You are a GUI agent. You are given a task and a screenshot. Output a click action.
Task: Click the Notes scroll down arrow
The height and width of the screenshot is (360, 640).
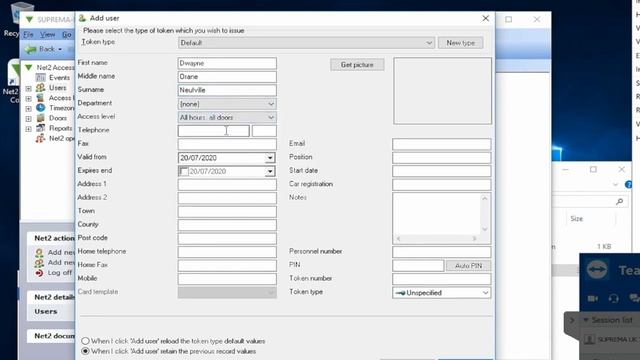coord(485,229)
